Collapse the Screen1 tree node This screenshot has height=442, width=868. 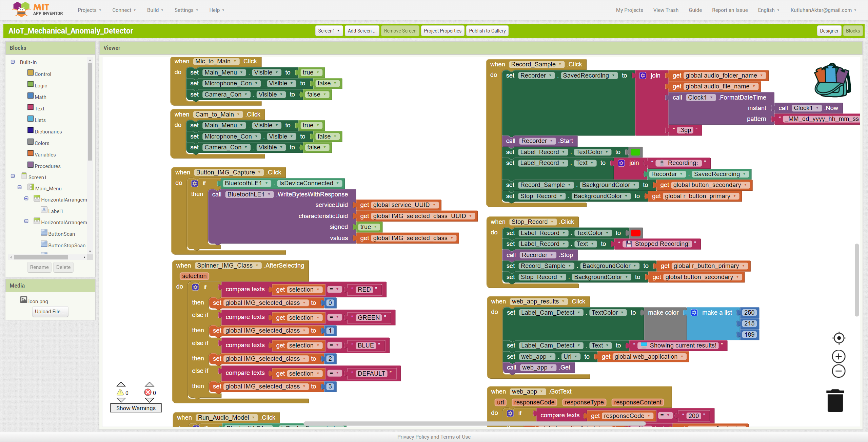13,176
